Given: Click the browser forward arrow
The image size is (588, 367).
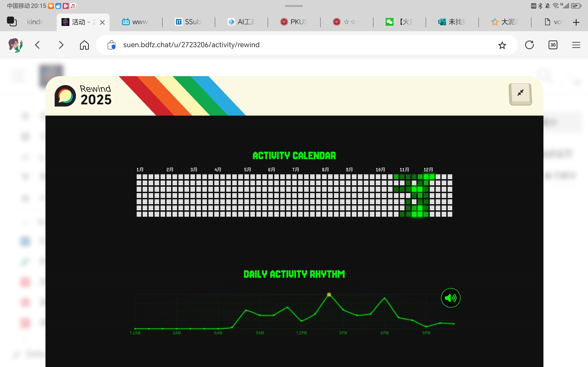Looking at the screenshot, I should (x=61, y=45).
